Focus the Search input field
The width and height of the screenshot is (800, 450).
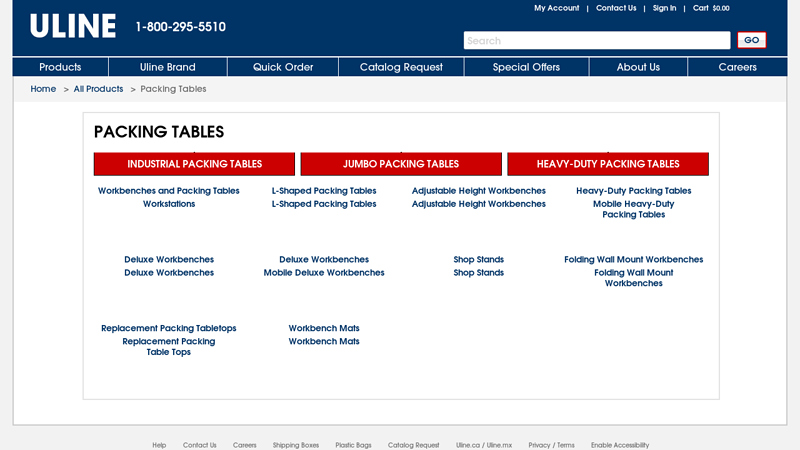596,41
